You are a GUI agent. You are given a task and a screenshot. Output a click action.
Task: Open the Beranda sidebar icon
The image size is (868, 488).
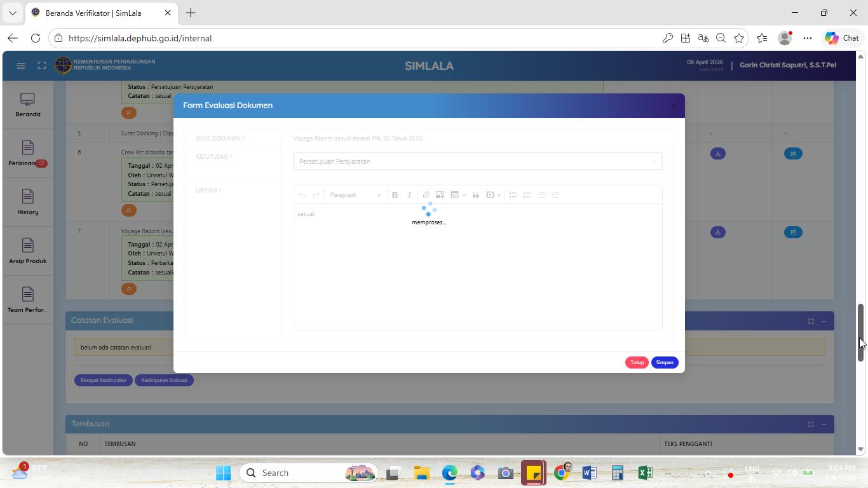tap(27, 105)
